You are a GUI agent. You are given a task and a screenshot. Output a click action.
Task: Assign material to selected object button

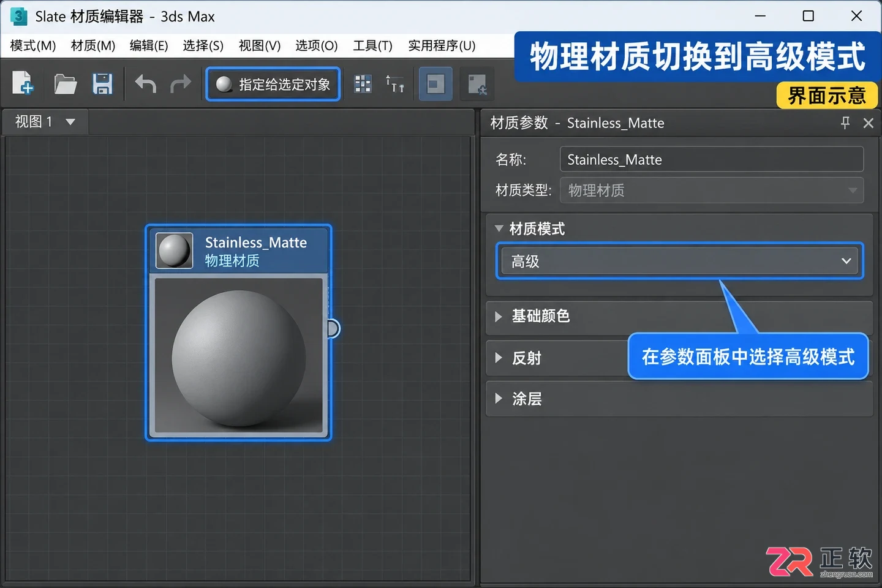(273, 84)
